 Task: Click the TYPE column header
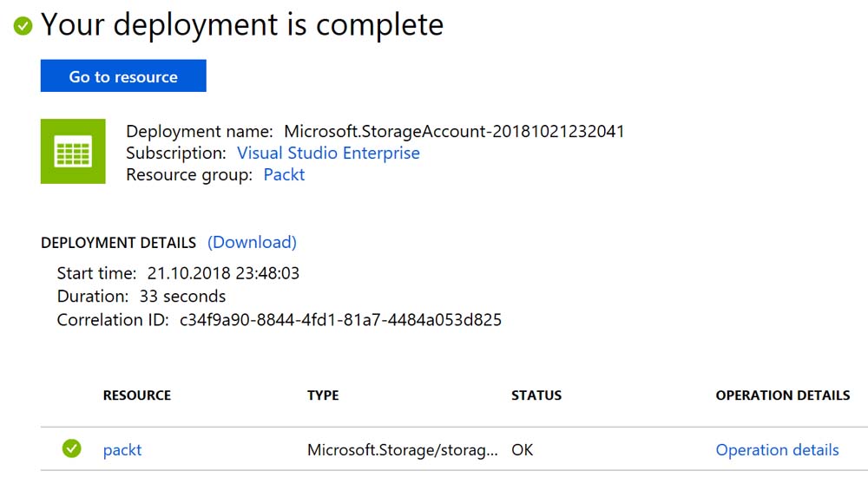[x=323, y=395]
